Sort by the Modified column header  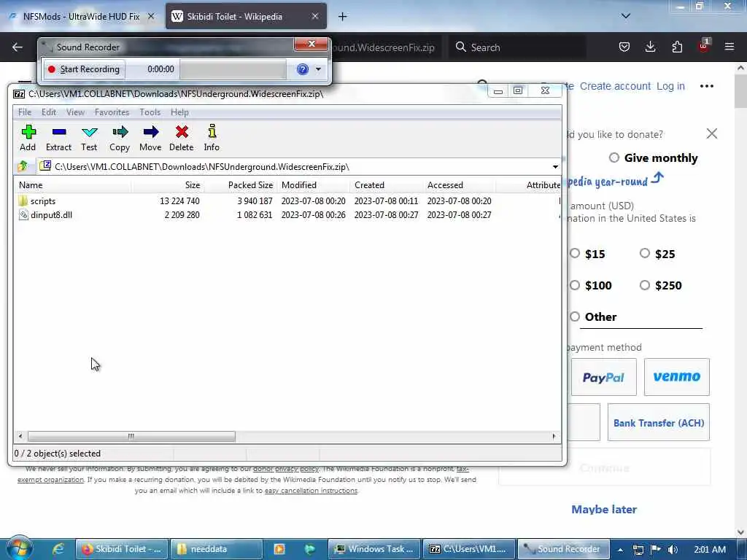coord(314,184)
